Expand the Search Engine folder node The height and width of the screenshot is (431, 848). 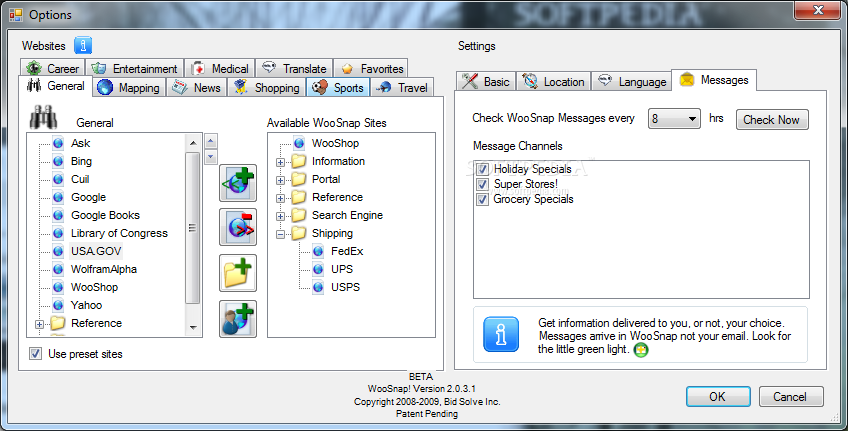pos(280,216)
